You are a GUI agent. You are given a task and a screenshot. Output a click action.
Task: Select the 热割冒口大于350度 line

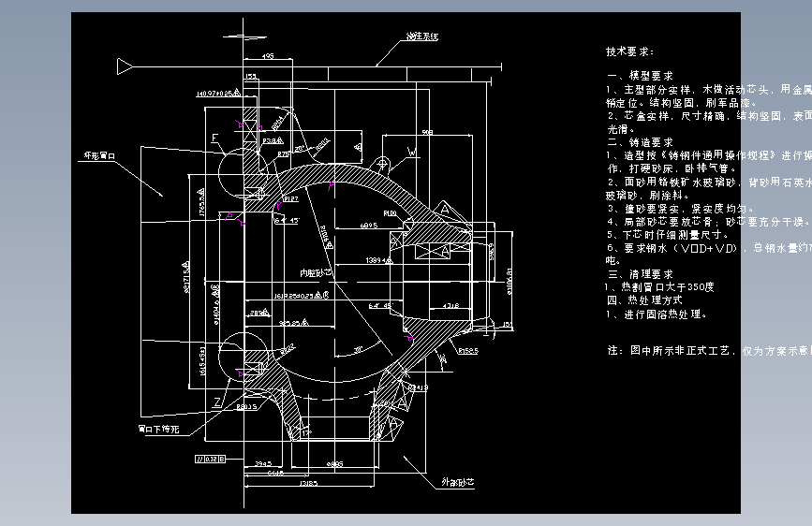pyautogui.click(x=659, y=286)
